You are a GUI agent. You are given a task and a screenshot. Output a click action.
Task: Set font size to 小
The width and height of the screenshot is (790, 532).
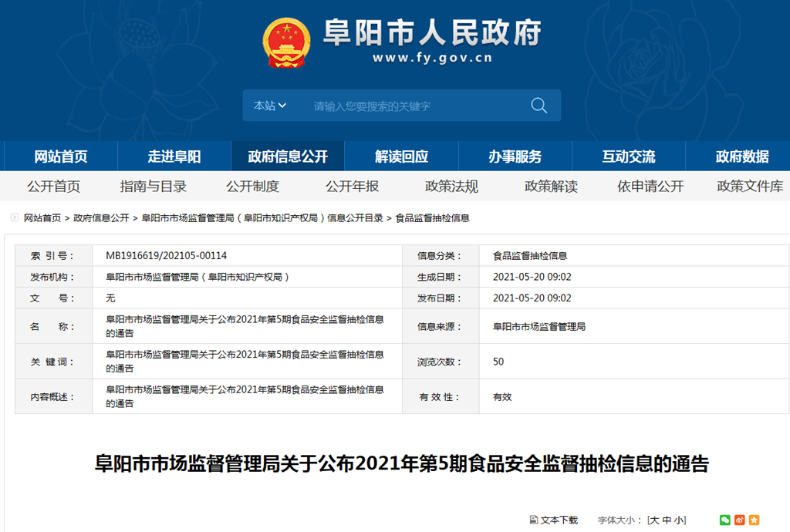tap(678, 520)
